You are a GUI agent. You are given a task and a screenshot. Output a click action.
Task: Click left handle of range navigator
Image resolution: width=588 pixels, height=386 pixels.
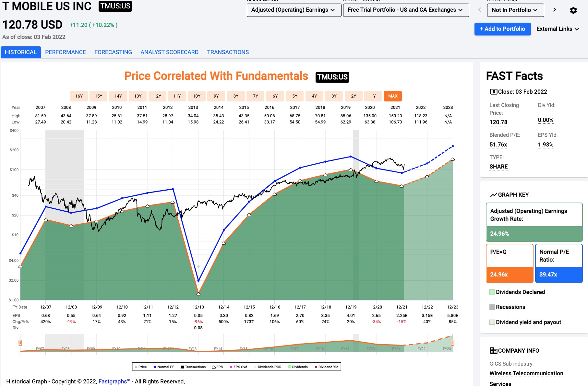click(20, 343)
